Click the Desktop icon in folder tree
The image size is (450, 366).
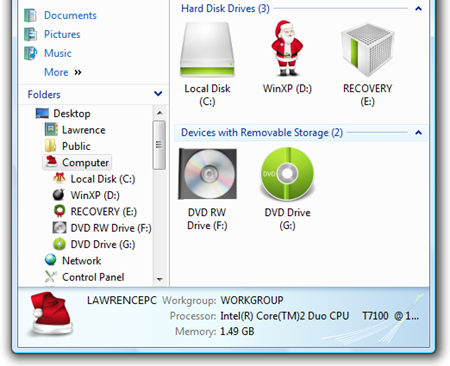(x=42, y=113)
